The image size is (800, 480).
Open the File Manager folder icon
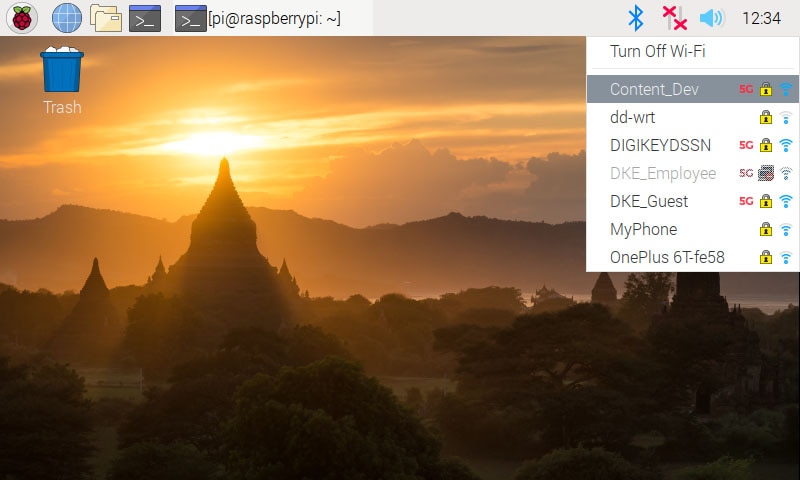[x=106, y=18]
